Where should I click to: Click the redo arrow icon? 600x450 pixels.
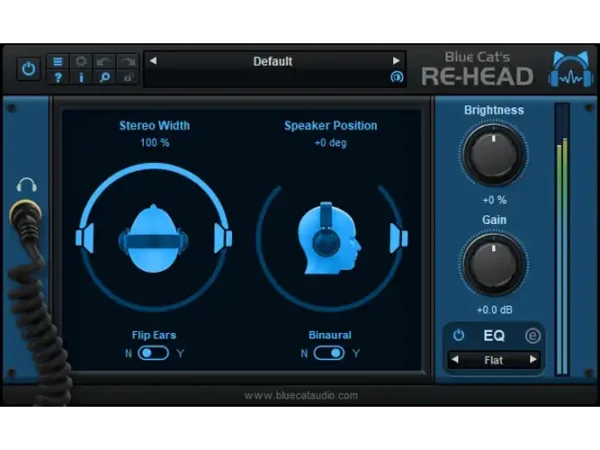pos(128,62)
